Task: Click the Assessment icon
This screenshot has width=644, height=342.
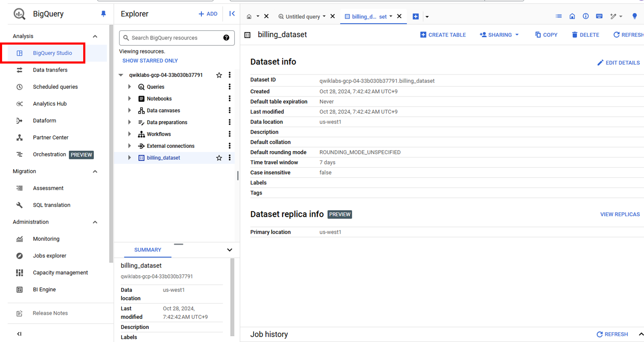Action: pos(19,188)
